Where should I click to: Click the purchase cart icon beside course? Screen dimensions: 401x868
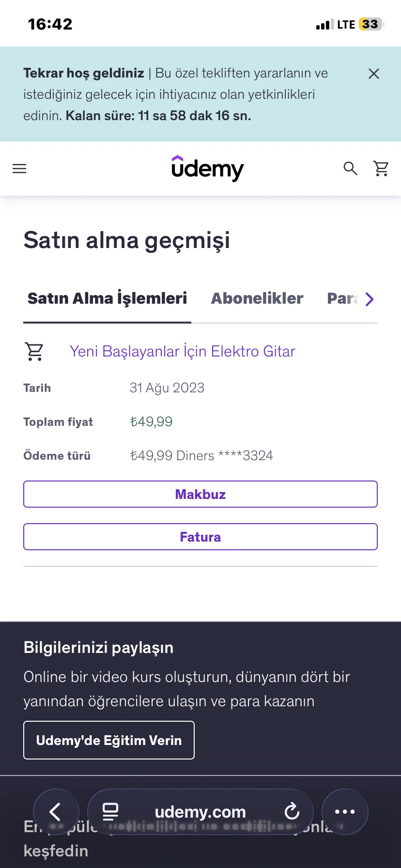coord(34,351)
